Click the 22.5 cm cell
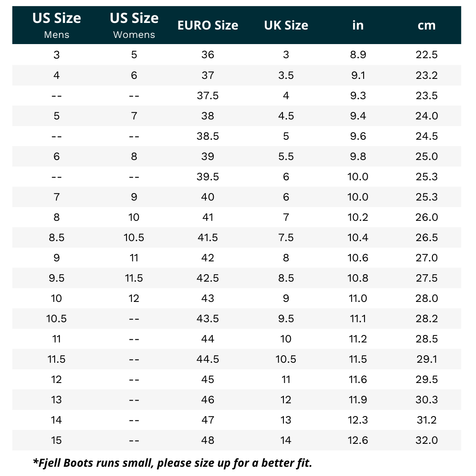The image size is (476, 476). point(426,55)
